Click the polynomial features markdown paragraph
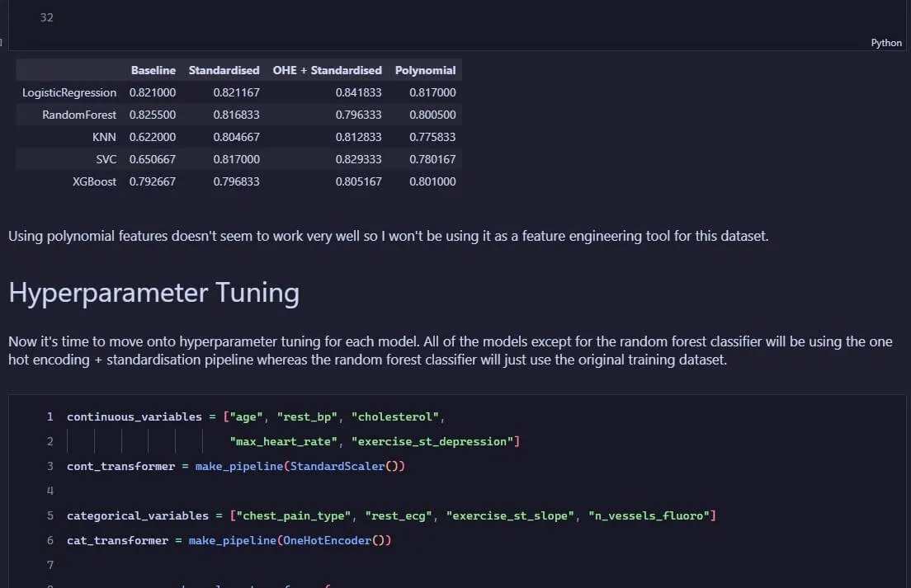The image size is (911, 588). click(x=388, y=236)
